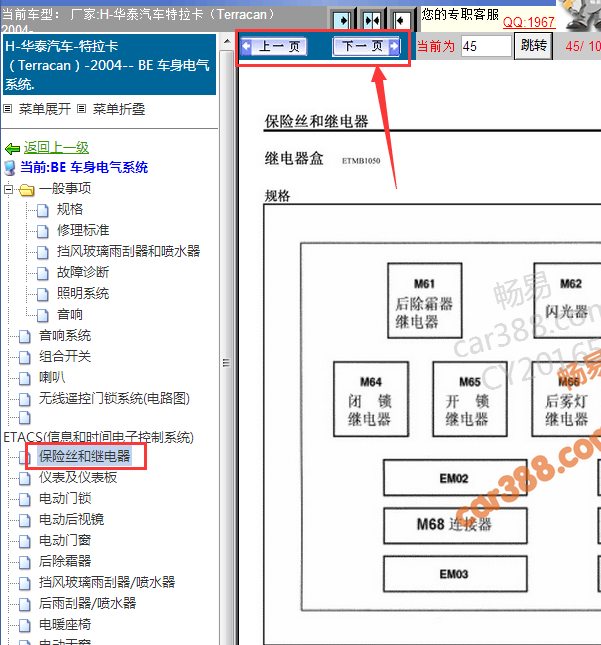Click the M65 开锁继电器 box in diagram

coord(470,399)
